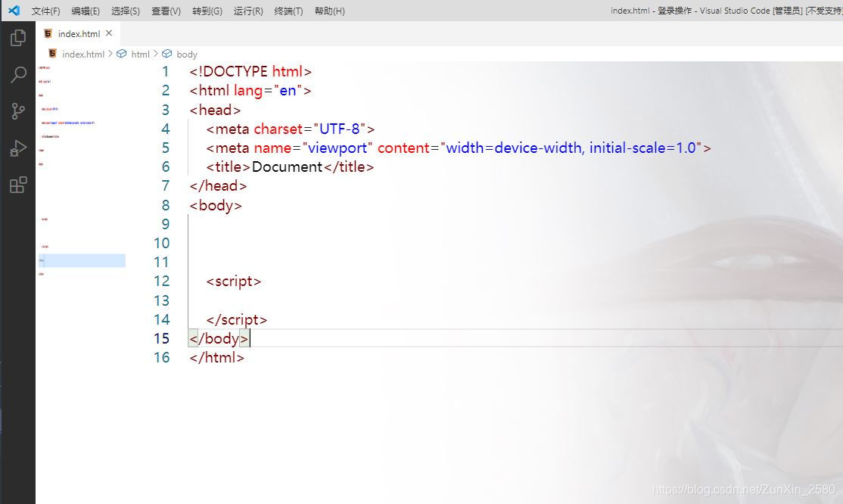This screenshot has width=843, height=504.
Task: Open the 文件(F) menu
Action: pyautogui.click(x=45, y=11)
